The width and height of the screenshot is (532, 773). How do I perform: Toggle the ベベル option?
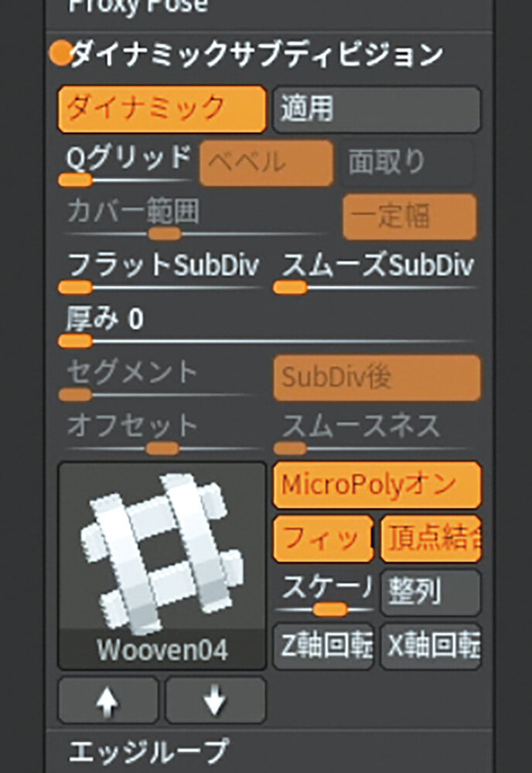pyautogui.click(x=266, y=162)
